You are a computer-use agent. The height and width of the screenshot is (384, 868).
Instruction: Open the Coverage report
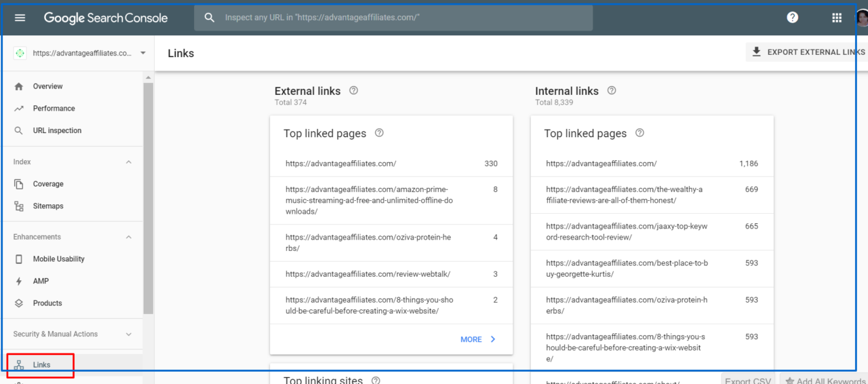(71, 184)
